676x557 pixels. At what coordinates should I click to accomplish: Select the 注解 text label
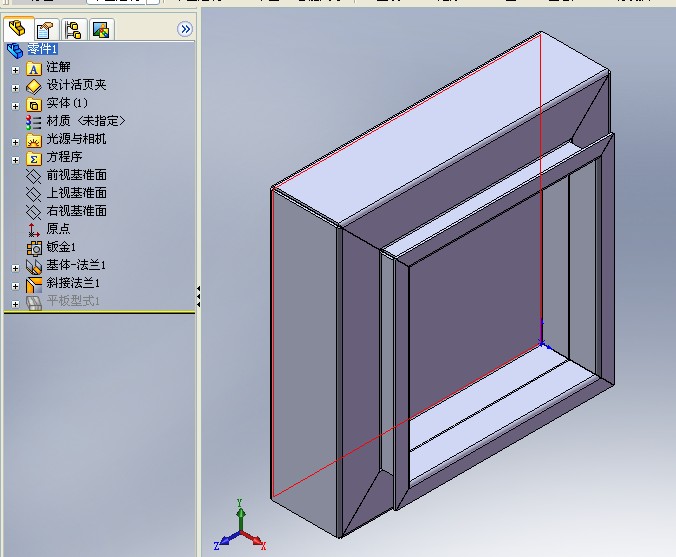[x=58, y=67]
